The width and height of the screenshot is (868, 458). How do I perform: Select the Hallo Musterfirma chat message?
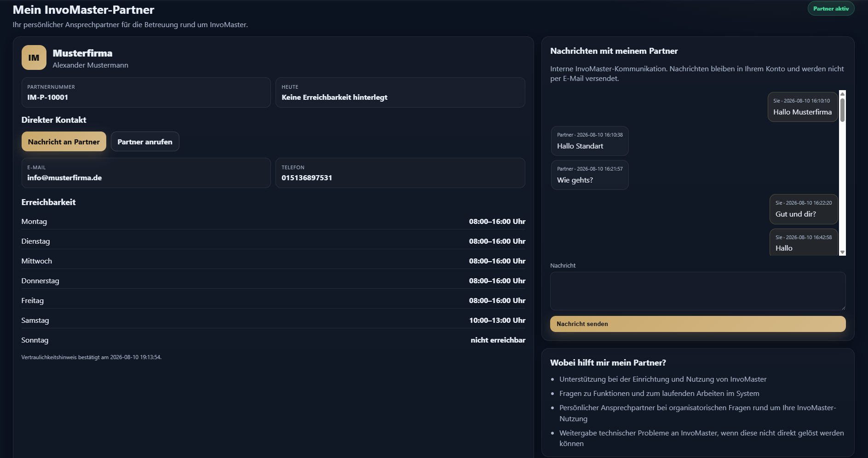click(803, 107)
